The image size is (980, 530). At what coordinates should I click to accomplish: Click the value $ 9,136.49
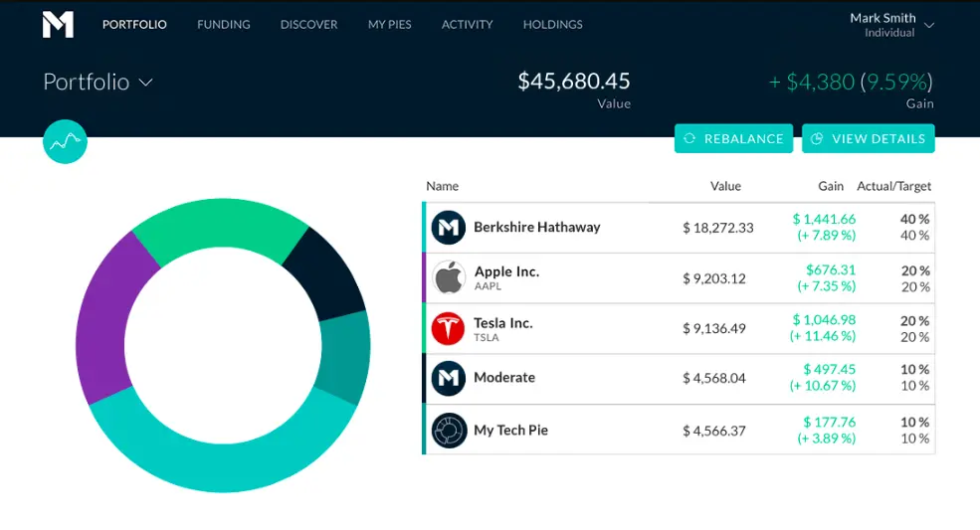point(713,328)
